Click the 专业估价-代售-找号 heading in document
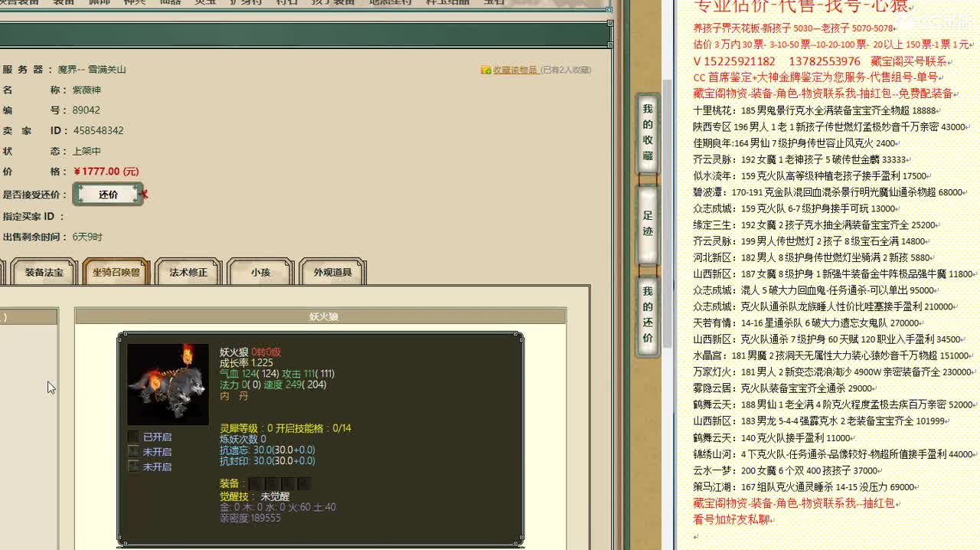980x550 pixels. (800, 6)
